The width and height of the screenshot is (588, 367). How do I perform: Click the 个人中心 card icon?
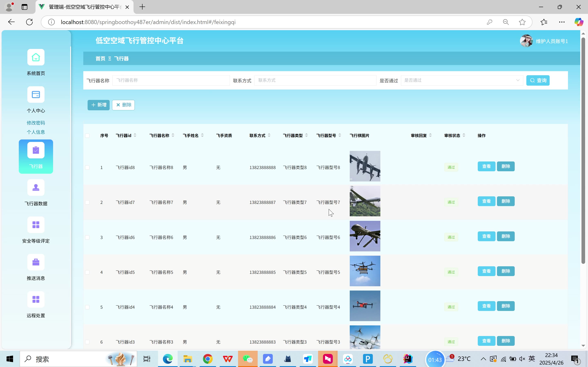click(36, 94)
